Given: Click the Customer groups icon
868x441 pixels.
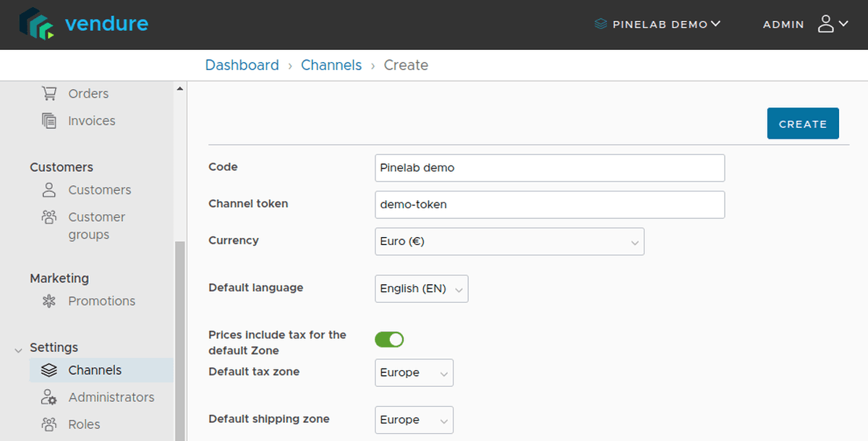Looking at the screenshot, I should click(x=49, y=217).
